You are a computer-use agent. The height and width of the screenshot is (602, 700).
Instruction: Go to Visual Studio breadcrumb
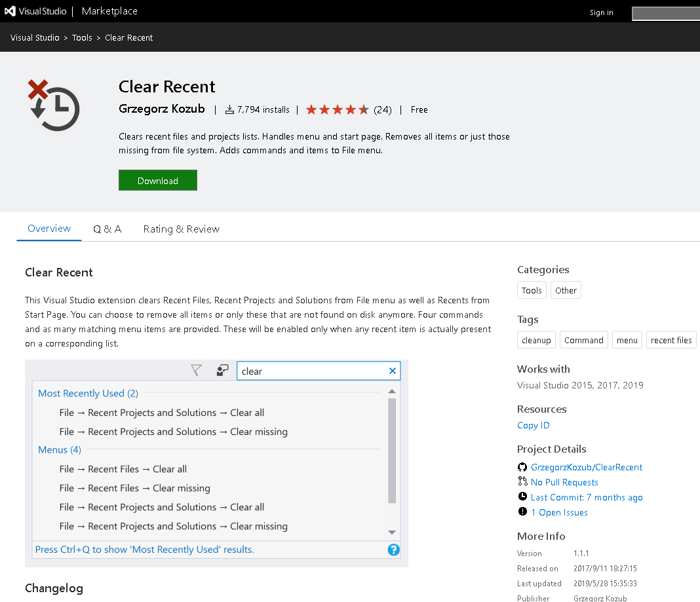[35, 38]
